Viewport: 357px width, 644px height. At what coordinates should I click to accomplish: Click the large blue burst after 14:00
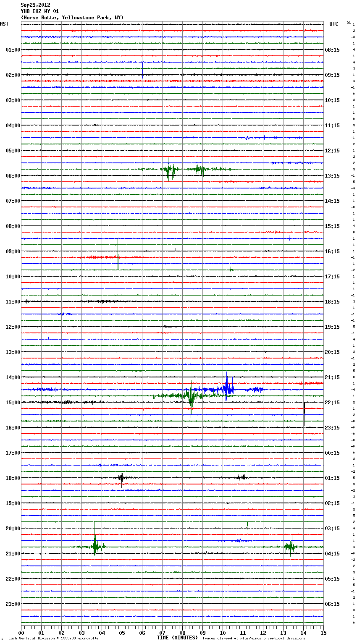point(227,389)
